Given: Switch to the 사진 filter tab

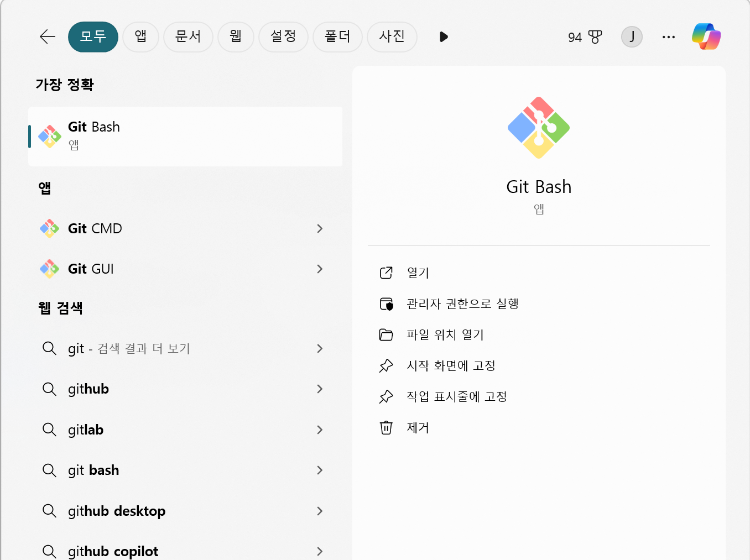Looking at the screenshot, I should pos(392,37).
